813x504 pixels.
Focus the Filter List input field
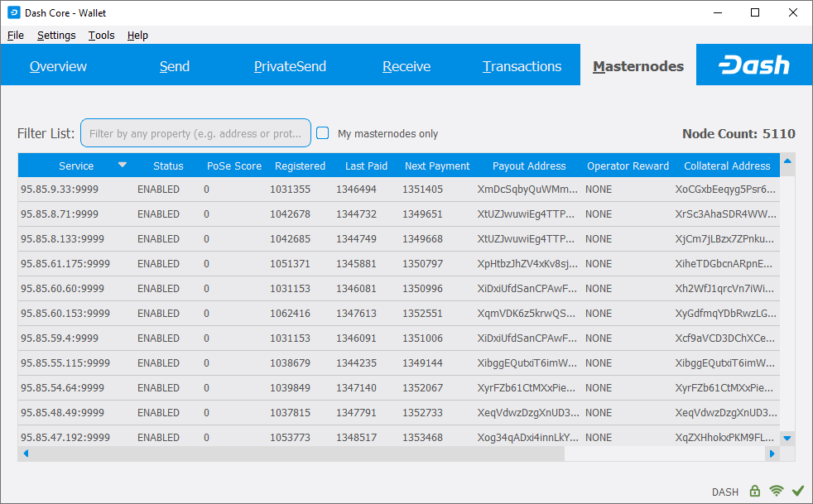click(195, 133)
